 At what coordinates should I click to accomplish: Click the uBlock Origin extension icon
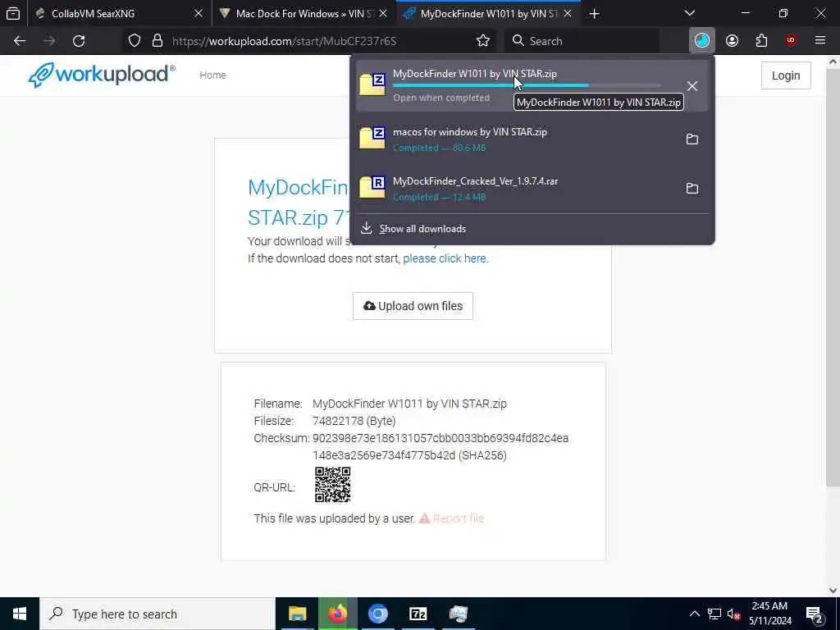pos(791,41)
